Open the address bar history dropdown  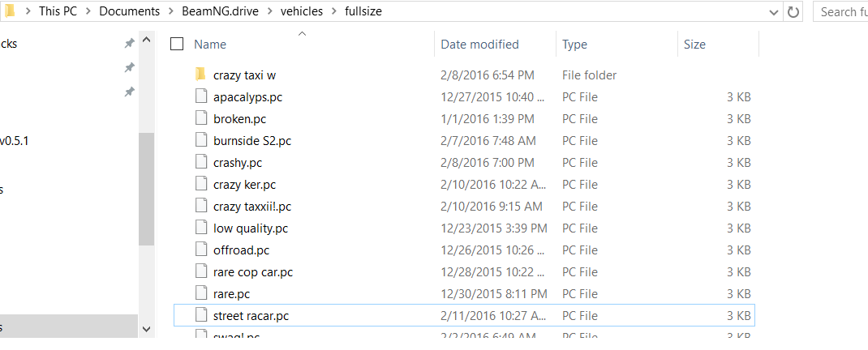773,11
